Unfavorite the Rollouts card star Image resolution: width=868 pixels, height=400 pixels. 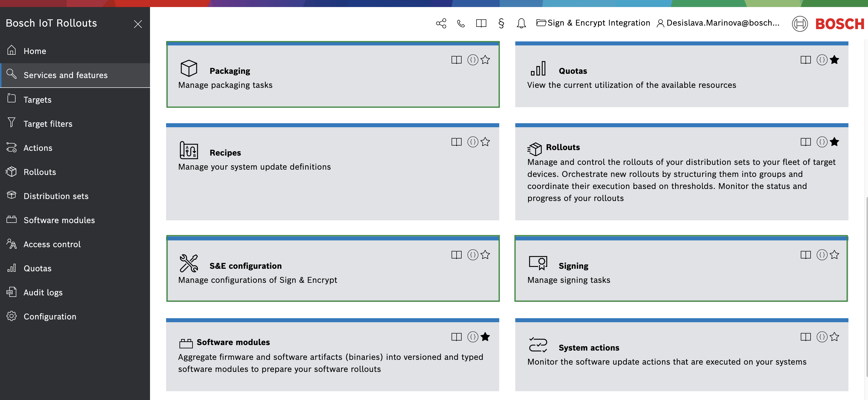click(834, 142)
